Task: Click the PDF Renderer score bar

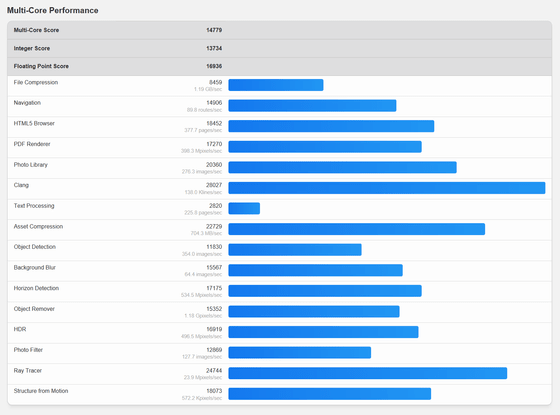Action: (x=325, y=147)
